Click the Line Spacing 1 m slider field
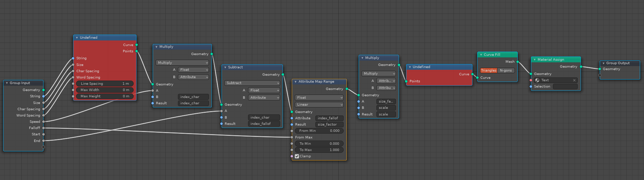The width and height of the screenshot is (644, 180). (105, 84)
